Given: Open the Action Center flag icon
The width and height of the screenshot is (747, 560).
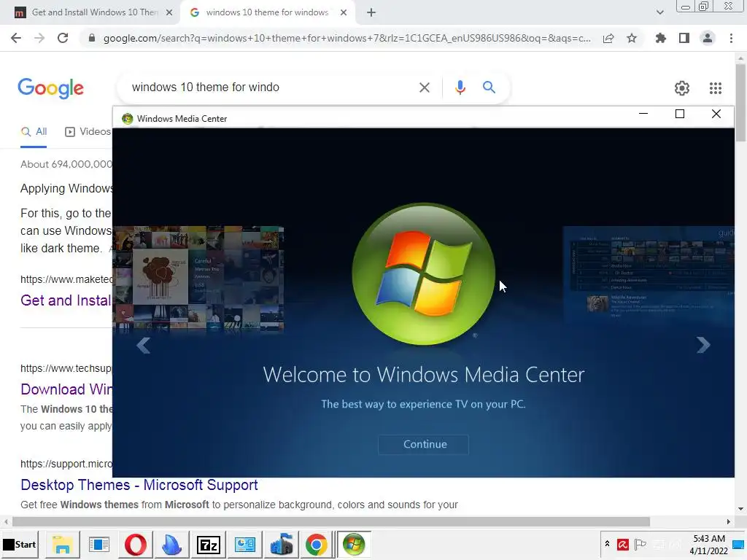Looking at the screenshot, I should tap(640, 544).
